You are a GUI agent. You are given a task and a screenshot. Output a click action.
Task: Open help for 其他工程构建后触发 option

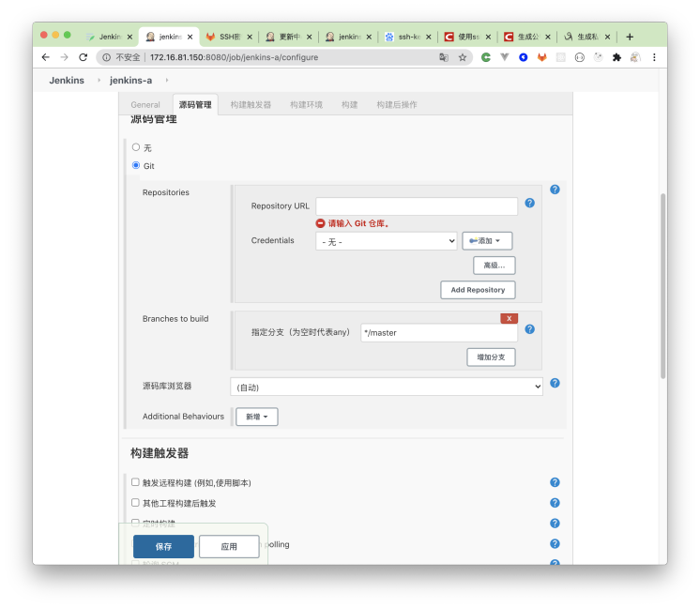pos(555,503)
